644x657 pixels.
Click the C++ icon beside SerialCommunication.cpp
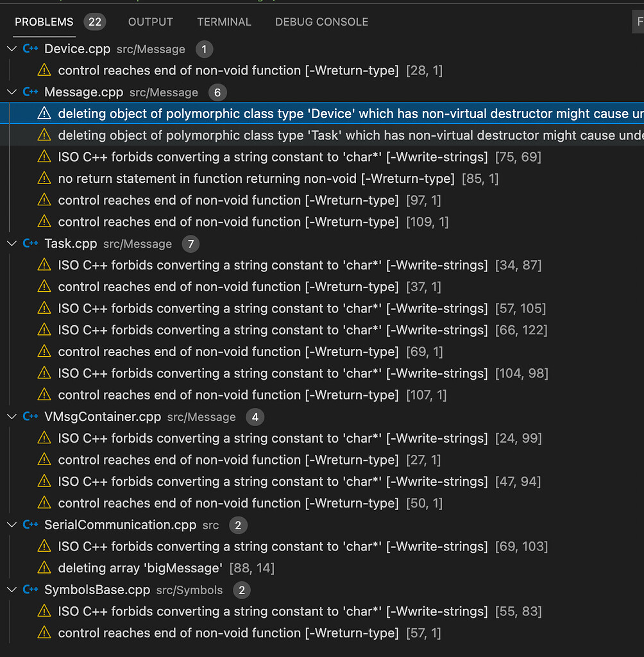(30, 525)
